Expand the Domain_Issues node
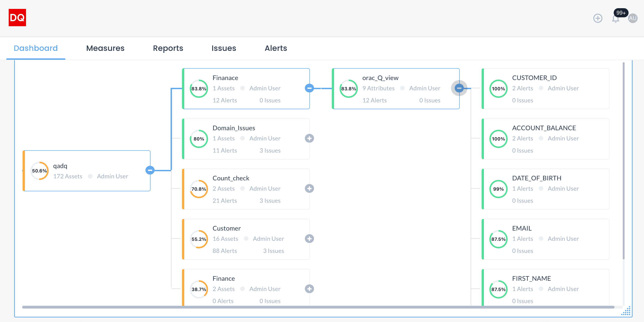 309,138
